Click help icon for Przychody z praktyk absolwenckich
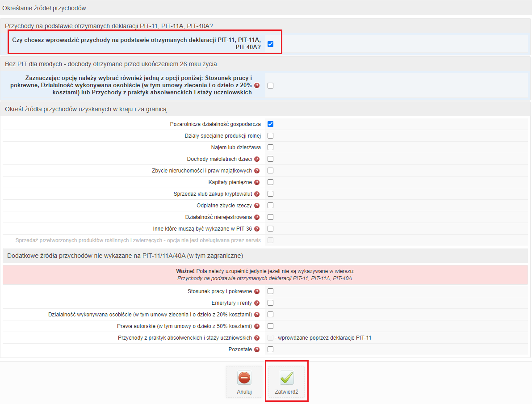The width and height of the screenshot is (532, 404). pyautogui.click(x=257, y=338)
